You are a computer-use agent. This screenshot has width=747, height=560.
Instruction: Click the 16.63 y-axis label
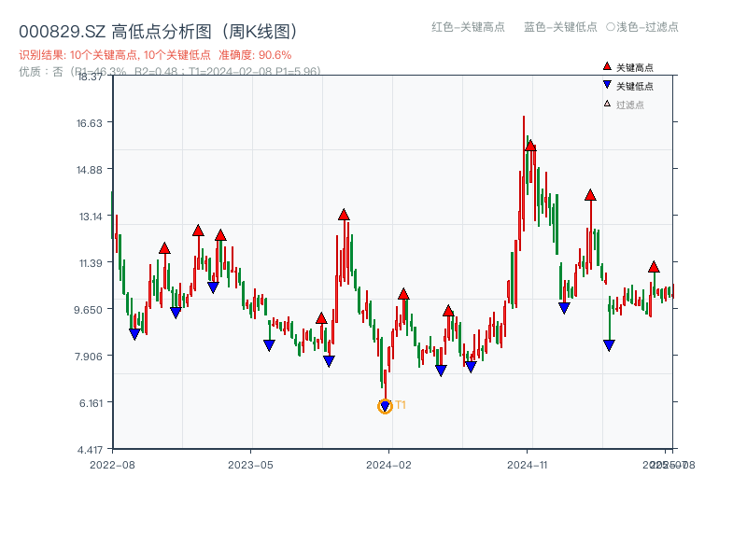click(x=90, y=123)
